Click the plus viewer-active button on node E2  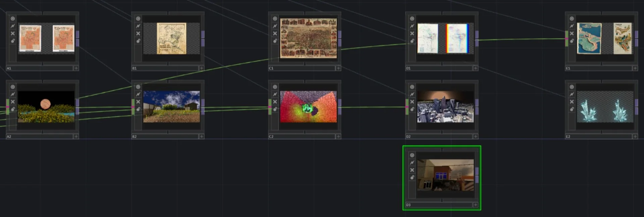635,137
